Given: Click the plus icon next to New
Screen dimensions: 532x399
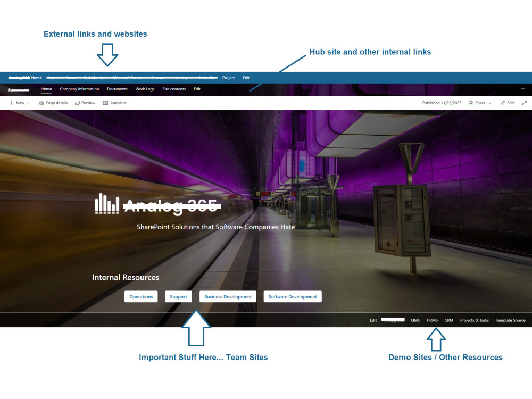Looking at the screenshot, I should [x=11, y=103].
